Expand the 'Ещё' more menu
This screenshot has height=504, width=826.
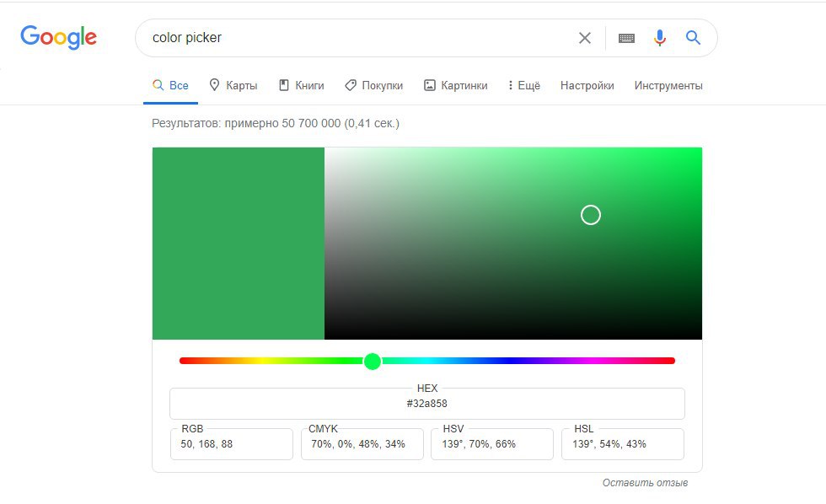pos(524,85)
